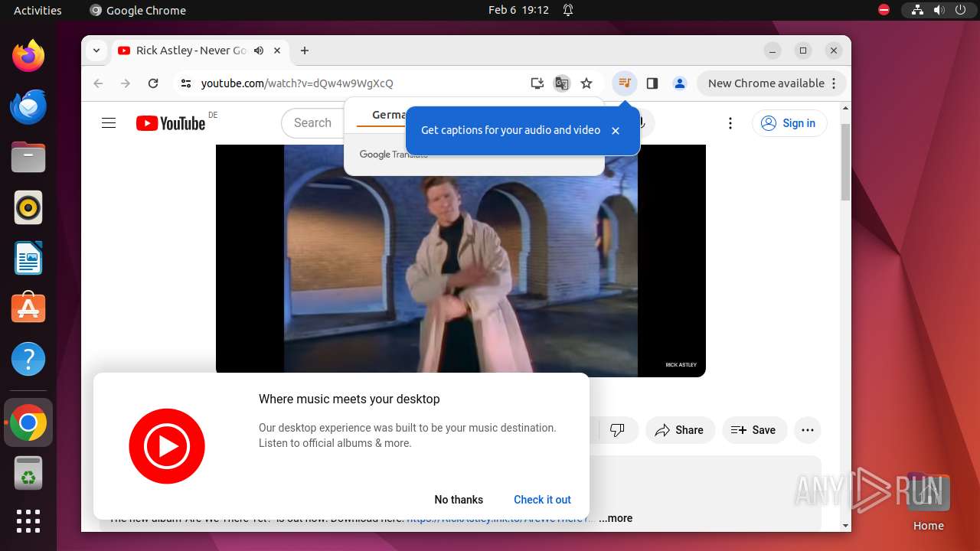Open the Files manager in the dock
980x551 pixels.
coord(28,157)
